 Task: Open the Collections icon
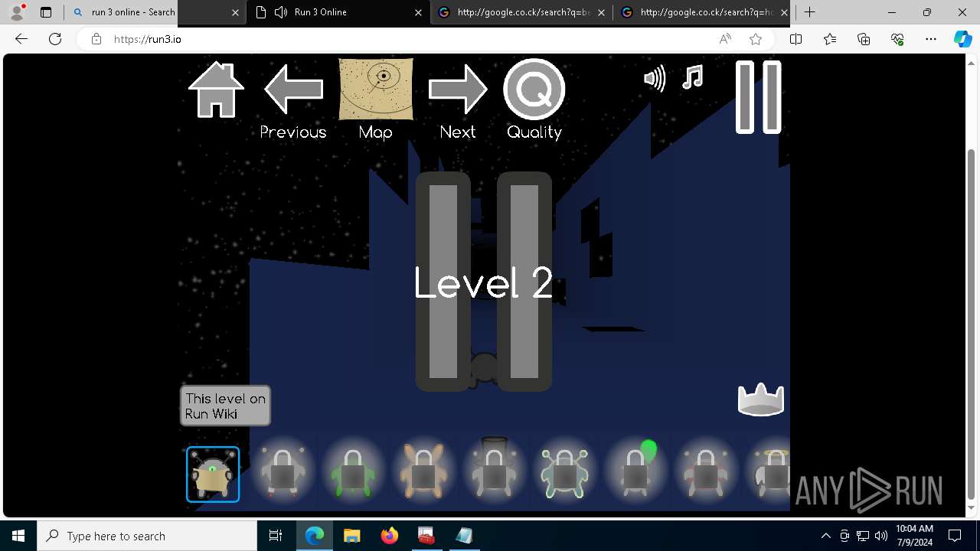coord(864,39)
